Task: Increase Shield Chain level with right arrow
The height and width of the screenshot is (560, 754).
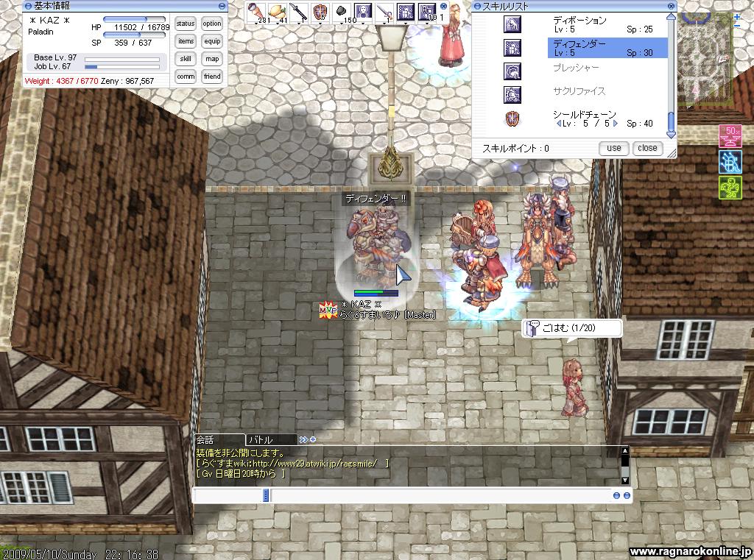Action: pos(616,124)
